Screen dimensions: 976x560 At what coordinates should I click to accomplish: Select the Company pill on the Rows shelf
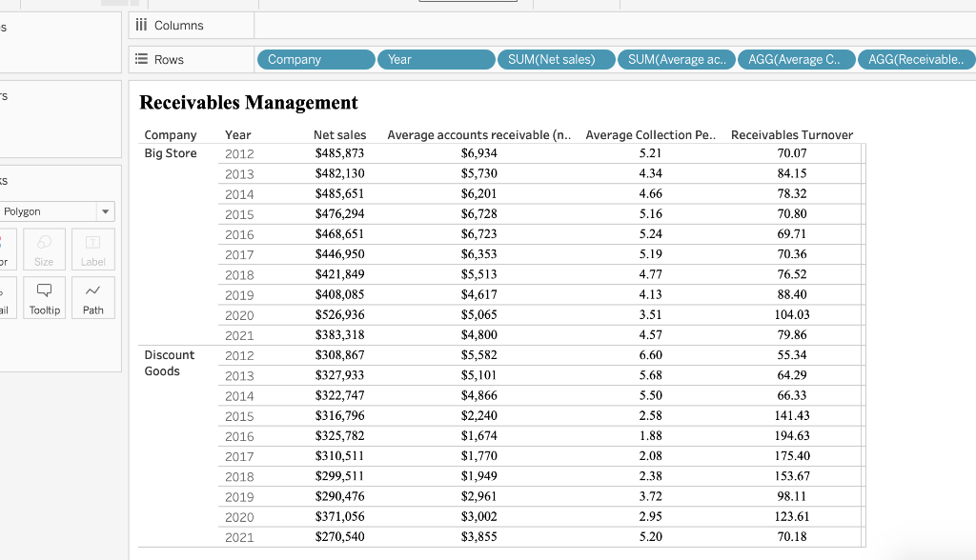point(315,58)
